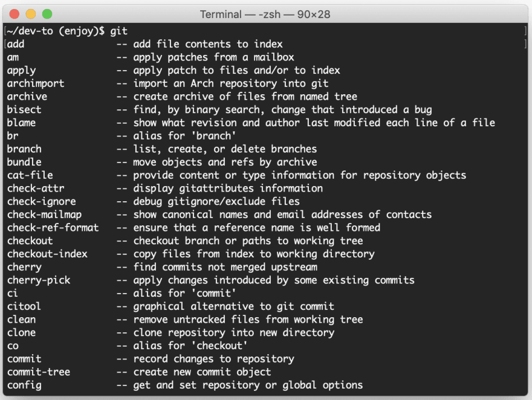Click description 'add file contents to index'
Screen dimensions: 532x400
pyautogui.click(x=207, y=44)
